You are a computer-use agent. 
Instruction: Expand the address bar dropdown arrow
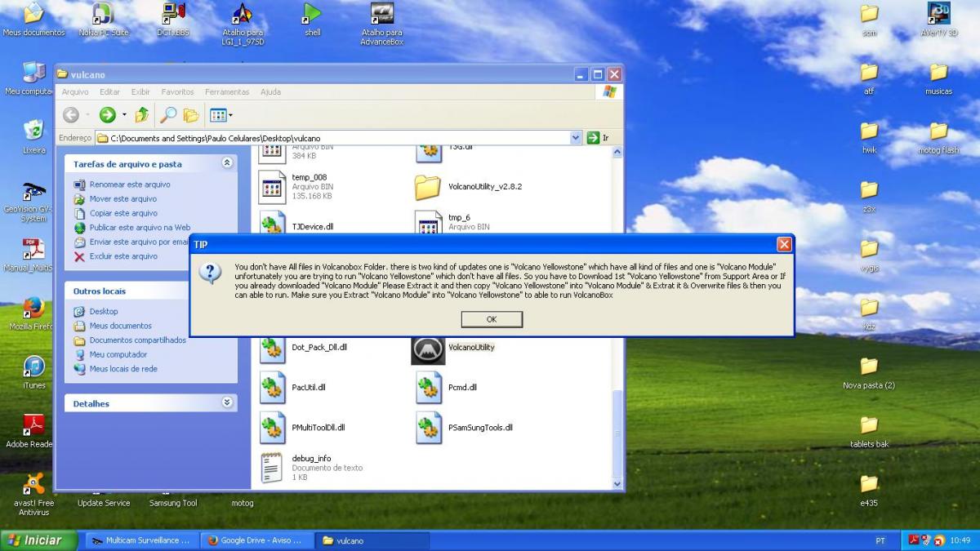576,138
